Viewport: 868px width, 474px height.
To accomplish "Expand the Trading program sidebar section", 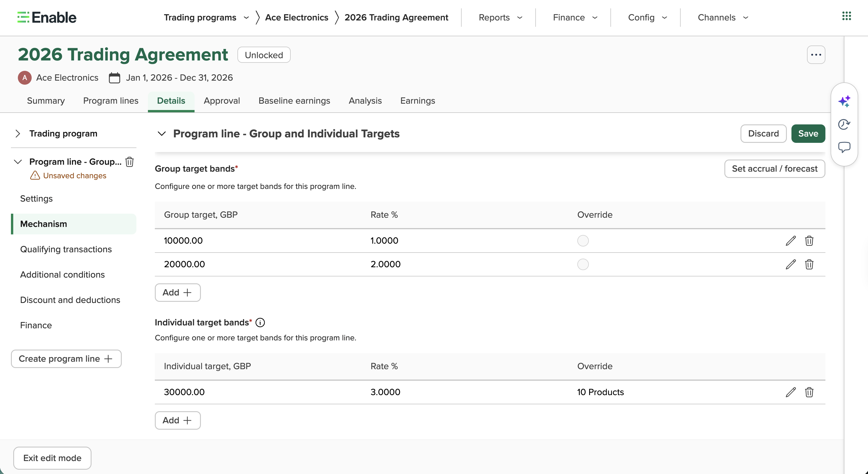I will [18, 134].
